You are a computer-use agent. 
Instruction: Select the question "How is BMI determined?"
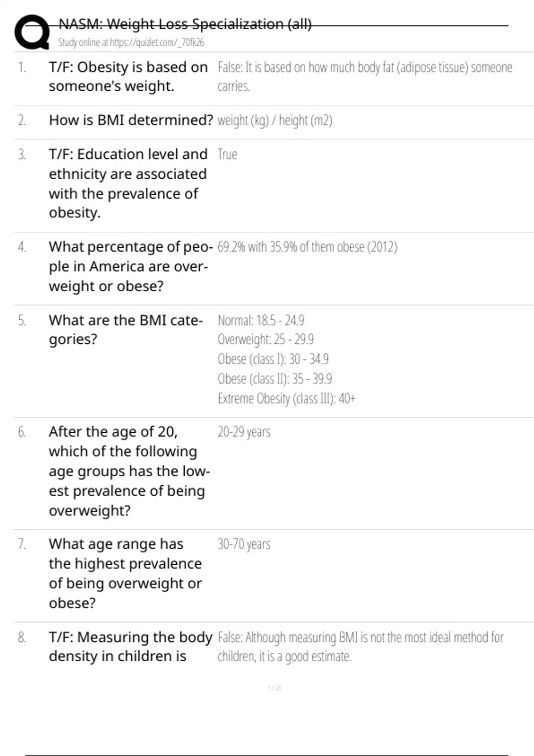[131, 120]
